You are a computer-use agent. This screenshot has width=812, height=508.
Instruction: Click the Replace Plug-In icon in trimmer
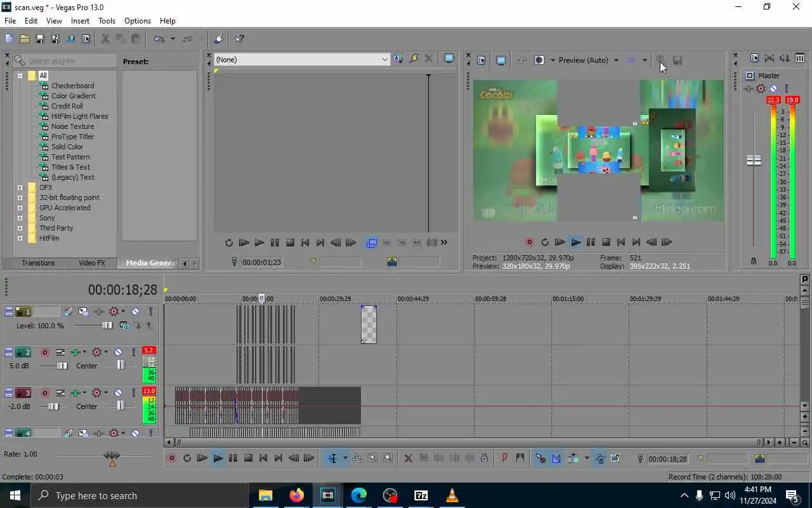coord(414,59)
